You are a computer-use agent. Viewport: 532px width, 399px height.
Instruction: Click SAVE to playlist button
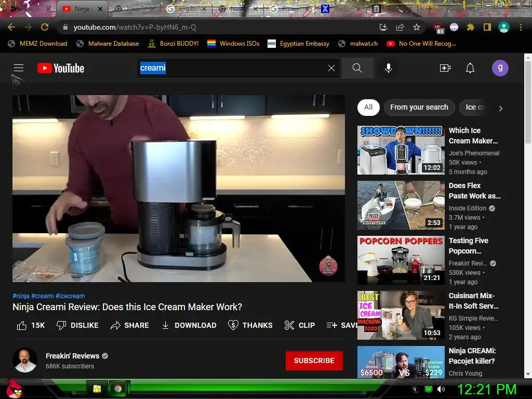click(x=342, y=325)
